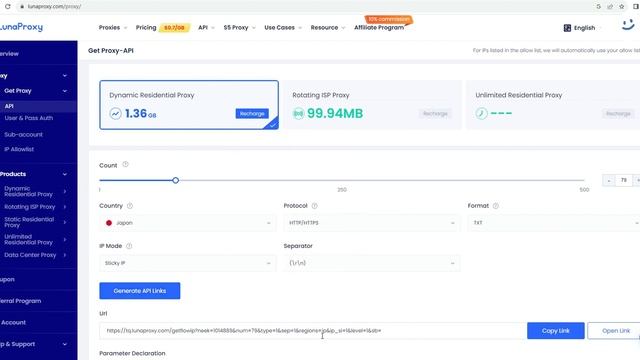
Task: Open Account sidebar item
Action: [13, 322]
